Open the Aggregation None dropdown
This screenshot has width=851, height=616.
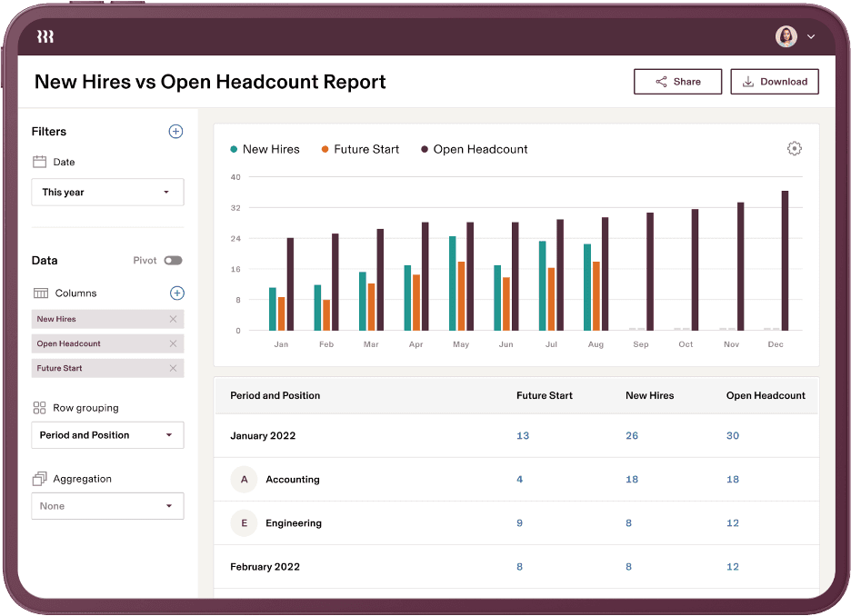(x=107, y=506)
